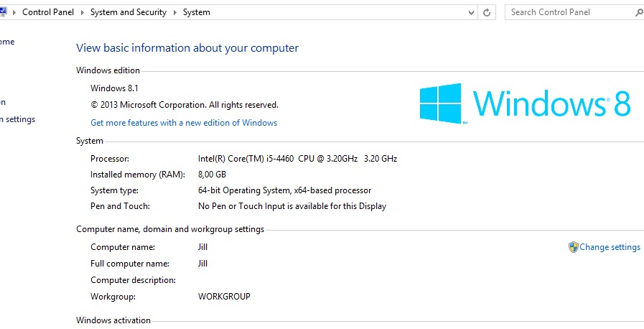Select No Pen or Touch Input text

point(292,206)
